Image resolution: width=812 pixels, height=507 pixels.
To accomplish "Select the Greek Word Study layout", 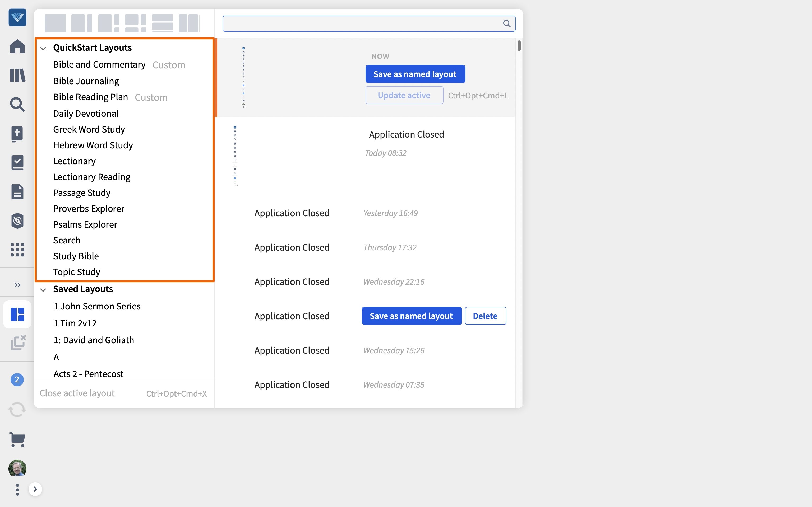I will tap(89, 129).
